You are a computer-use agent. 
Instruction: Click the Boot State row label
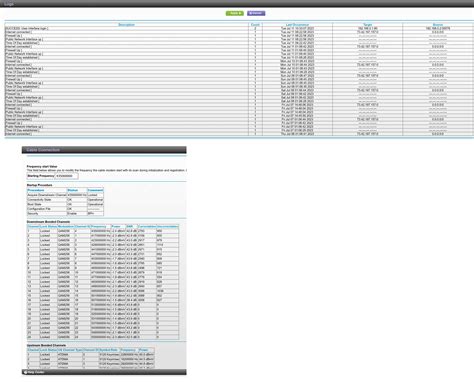click(x=34, y=204)
